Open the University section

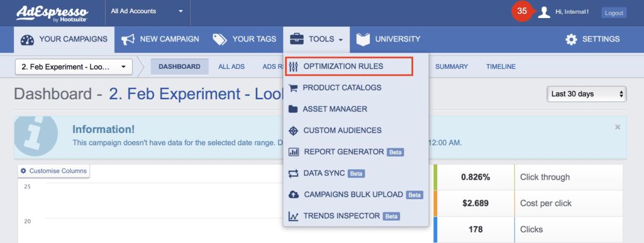pyautogui.click(x=388, y=40)
